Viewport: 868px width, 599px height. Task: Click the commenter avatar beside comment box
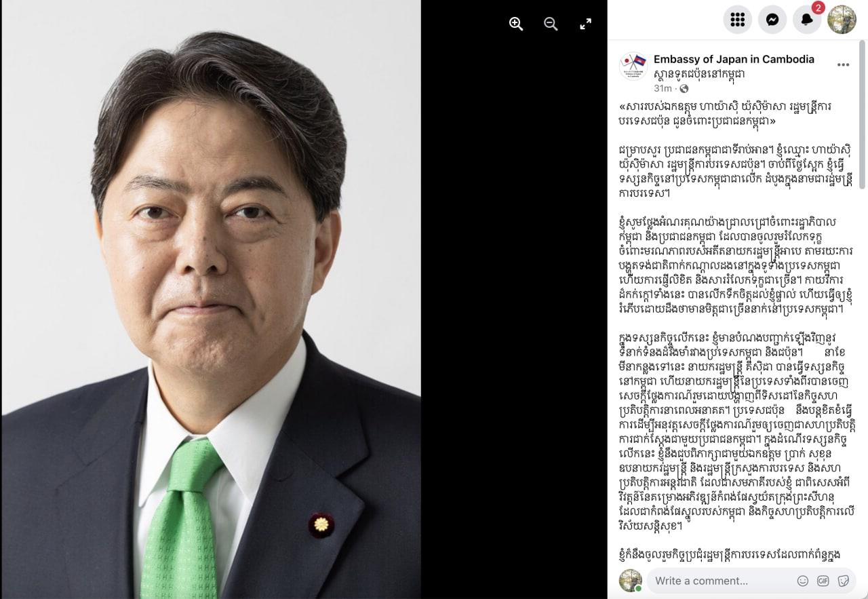pos(631,581)
